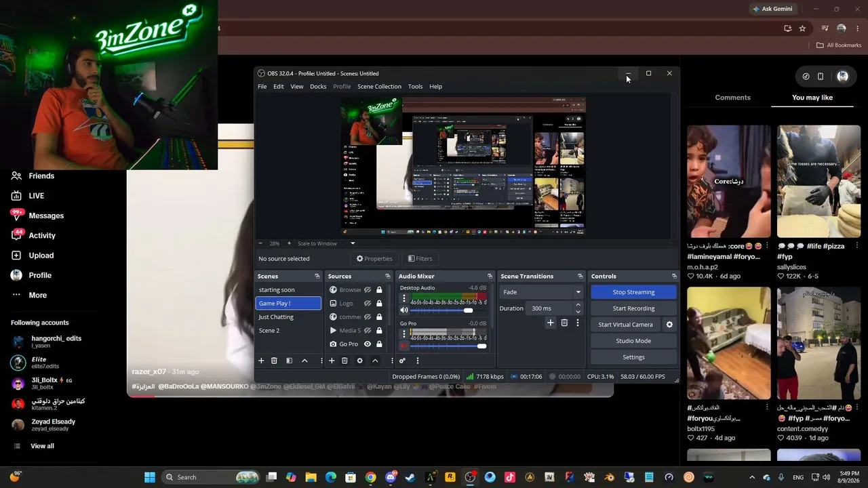Unmute the Go Pro audio

coord(404,346)
